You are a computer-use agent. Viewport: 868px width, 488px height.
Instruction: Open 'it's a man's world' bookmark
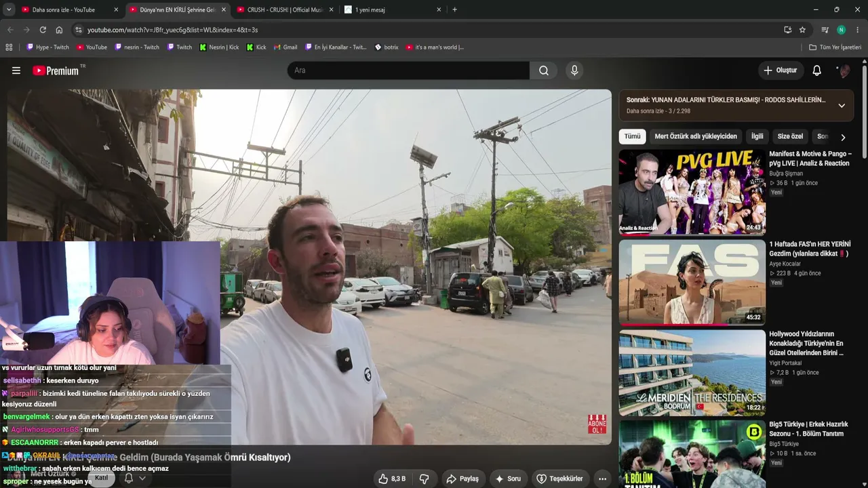435,47
